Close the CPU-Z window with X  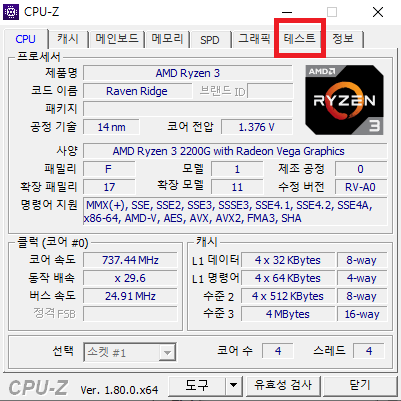tap(378, 12)
